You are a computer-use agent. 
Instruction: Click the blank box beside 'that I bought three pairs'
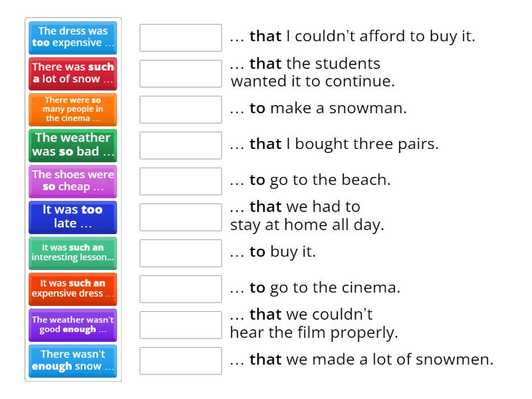181,145
